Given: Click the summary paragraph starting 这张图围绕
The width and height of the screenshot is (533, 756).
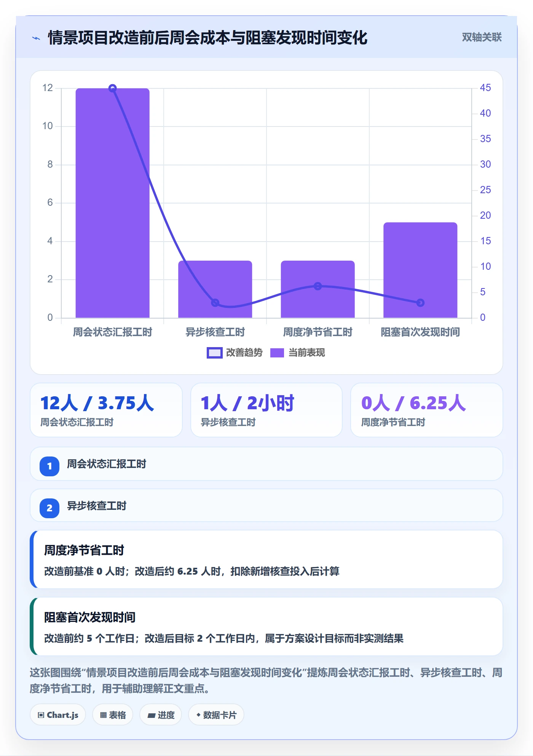Looking at the screenshot, I should tap(266, 681).
